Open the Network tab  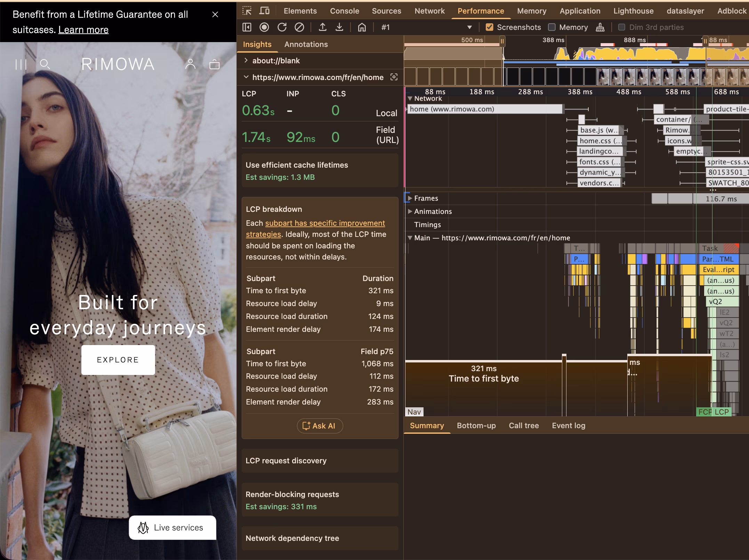(429, 11)
